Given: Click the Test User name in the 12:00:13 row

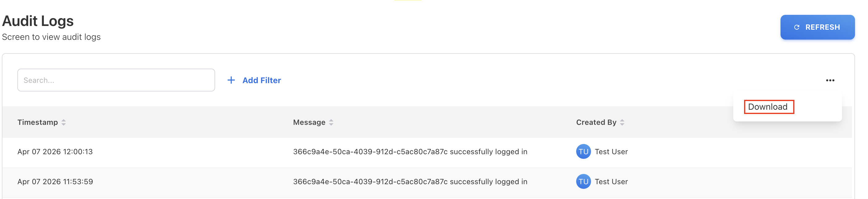Looking at the screenshot, I should 611,151.
